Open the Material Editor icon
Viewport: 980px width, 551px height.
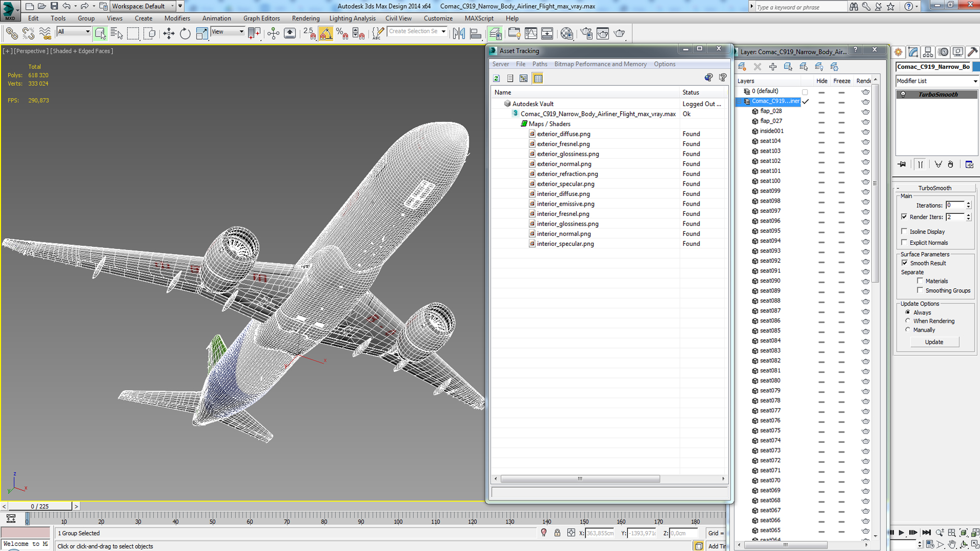point(567,34)
